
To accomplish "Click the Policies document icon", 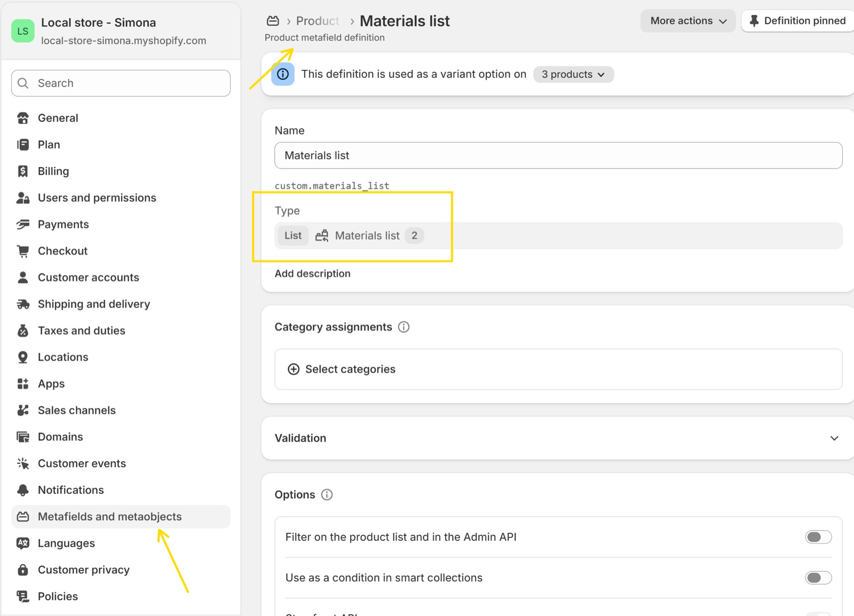I will point(23,596).
